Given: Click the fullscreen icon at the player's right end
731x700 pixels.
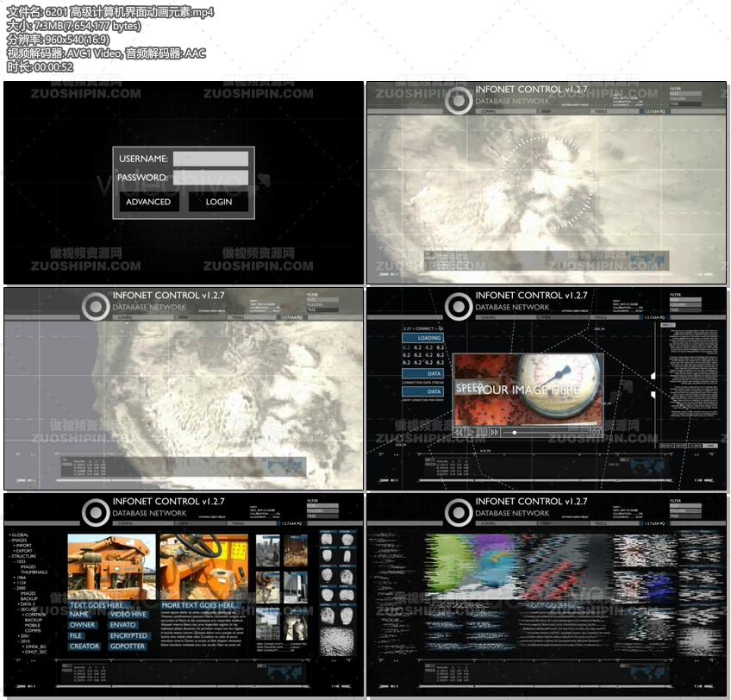Looking at the screenshot, I should pos(596,431).
